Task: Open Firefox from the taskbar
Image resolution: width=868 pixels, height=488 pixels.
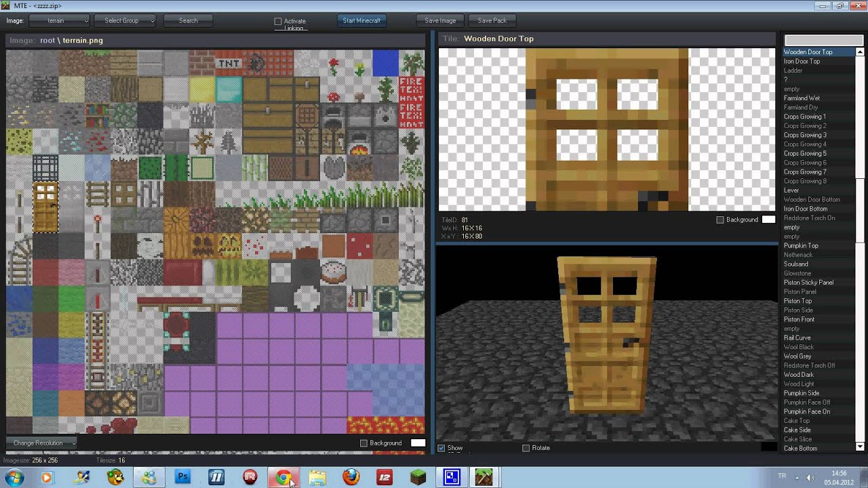Action: [x=351, y=477]
